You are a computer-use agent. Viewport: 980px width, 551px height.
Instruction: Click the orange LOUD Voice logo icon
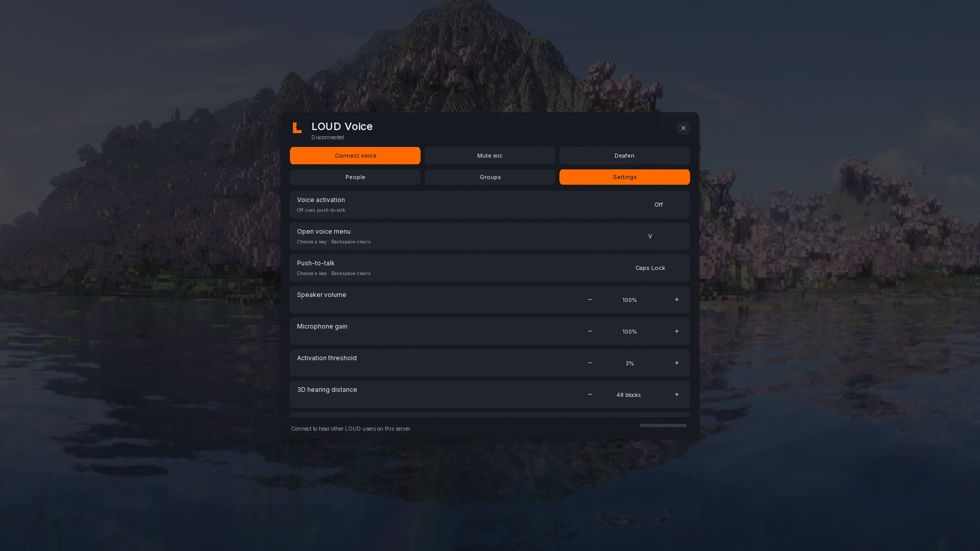[297, 128]
